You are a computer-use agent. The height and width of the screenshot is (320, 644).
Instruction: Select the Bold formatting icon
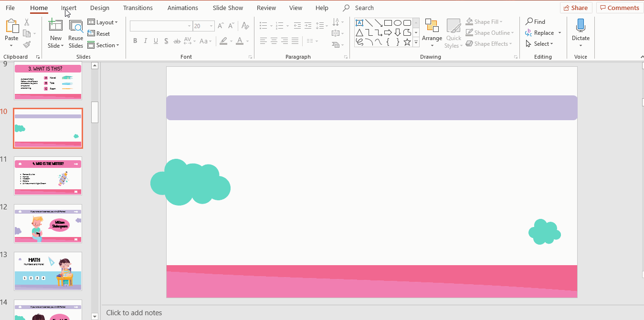point(135,41)
